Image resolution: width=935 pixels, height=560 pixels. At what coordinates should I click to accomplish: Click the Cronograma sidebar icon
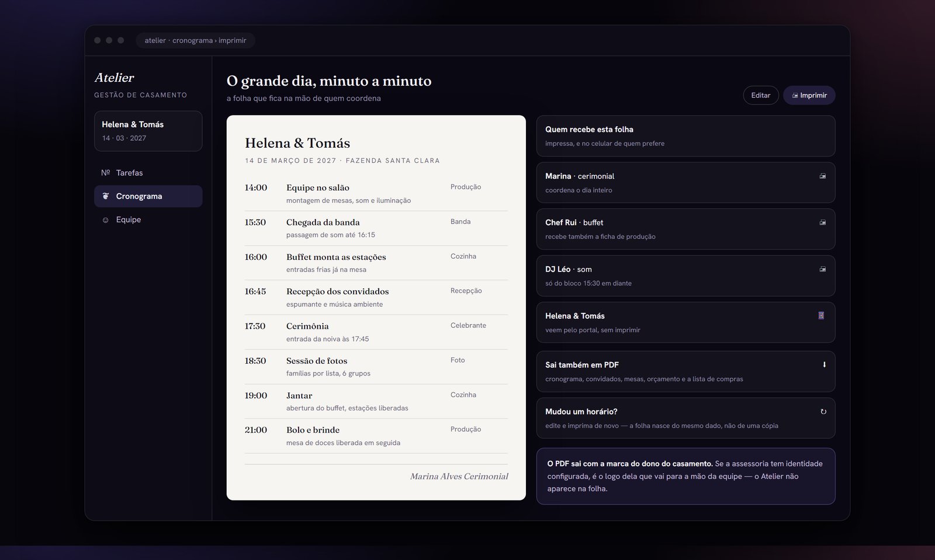tap(106, 196)
